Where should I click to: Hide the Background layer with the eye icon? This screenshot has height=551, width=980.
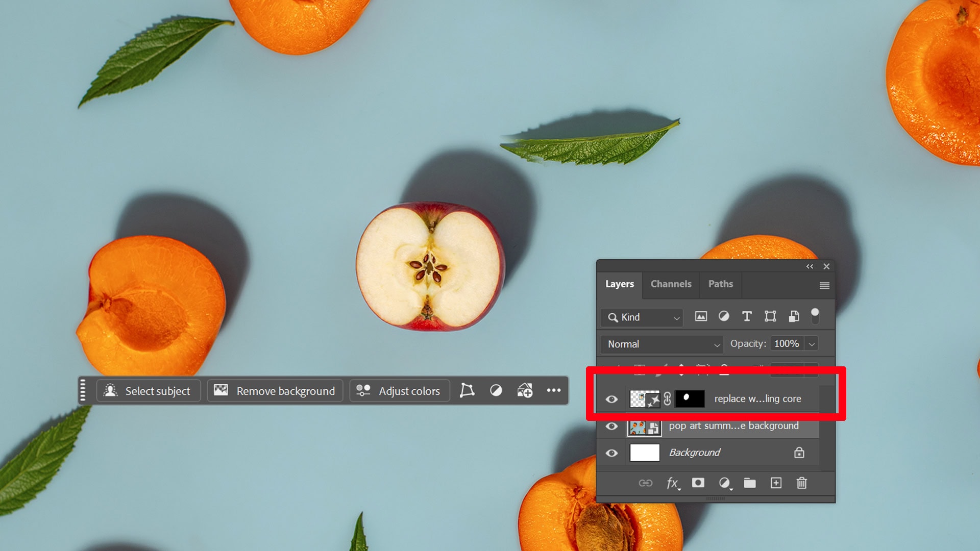point(611,453)
